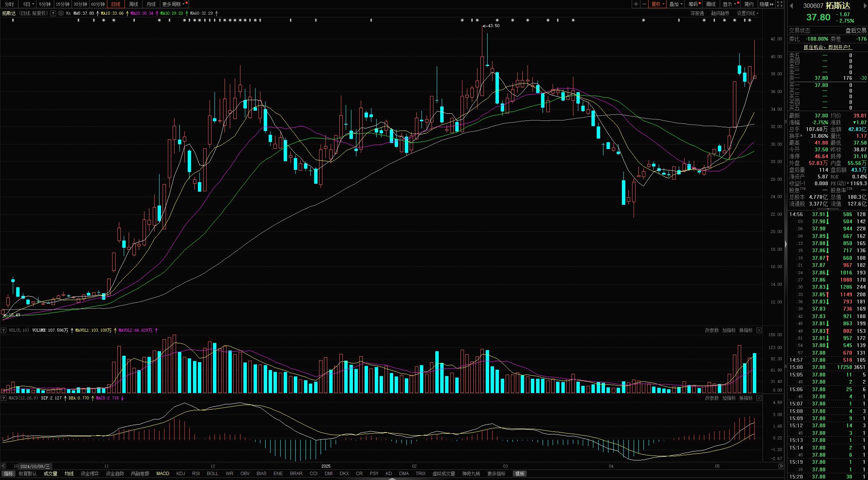This screenshot has width=868, height=480.
Task: Toggle fullscreen chart icon
Action: pyautogui.click(x=780, y=4)
